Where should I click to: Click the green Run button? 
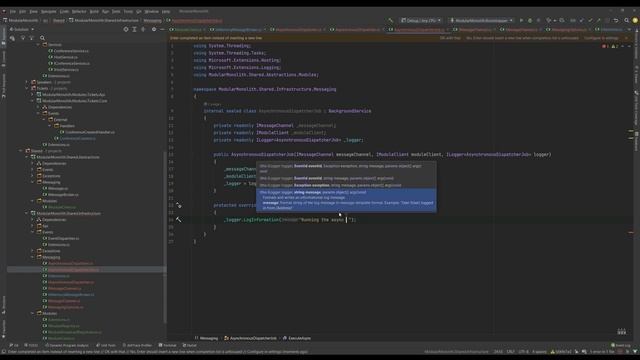[x=521, y=20]
